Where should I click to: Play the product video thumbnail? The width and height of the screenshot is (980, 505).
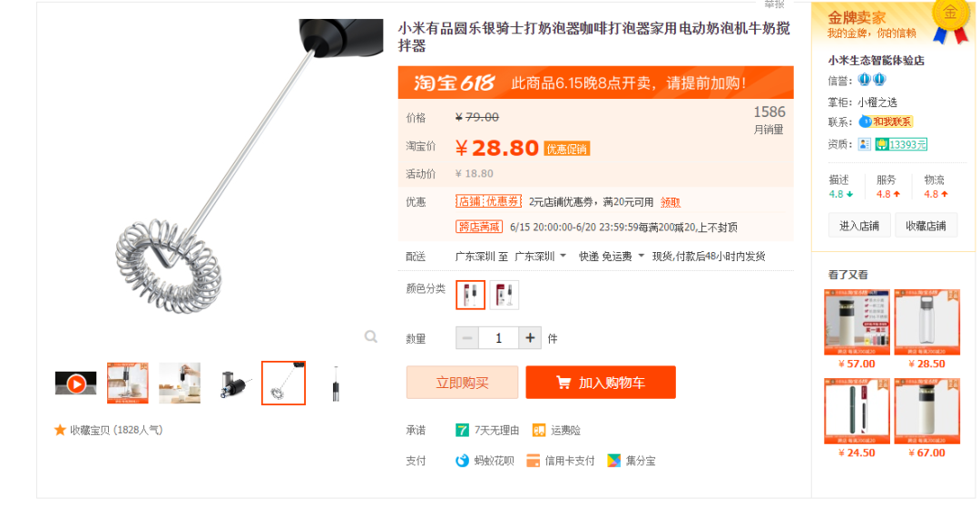[75, 384]
